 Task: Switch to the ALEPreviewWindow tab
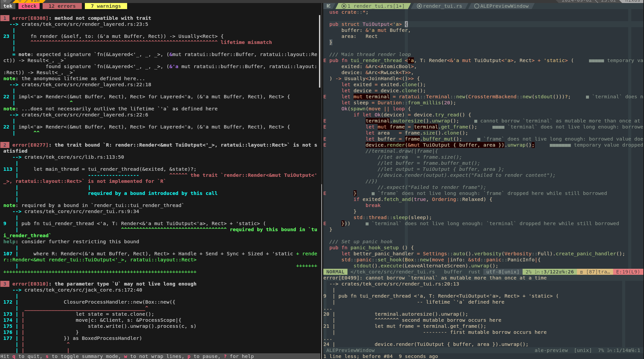click(501, 6)
